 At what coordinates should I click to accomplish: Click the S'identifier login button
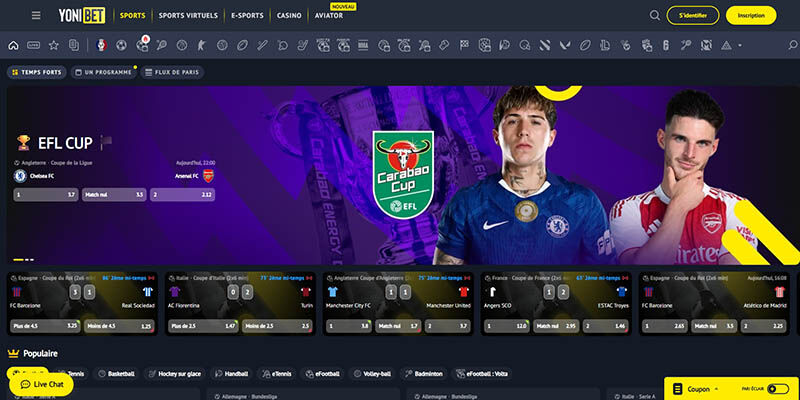(x=693, y=15)
